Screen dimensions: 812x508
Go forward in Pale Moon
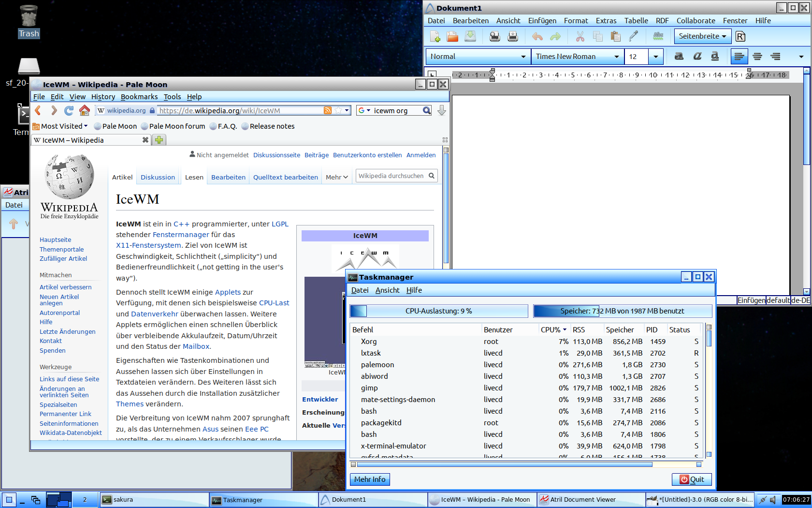(x=54, y=111)
